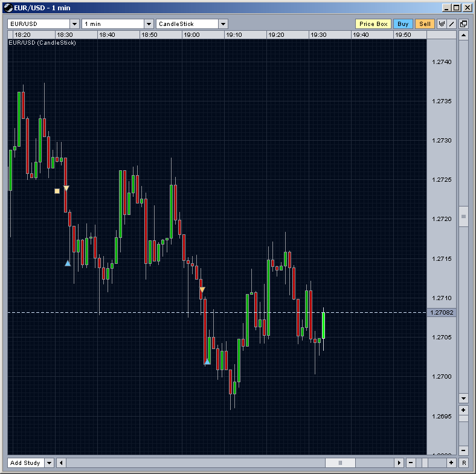476x474 pixels.
Task: Click the 18:30 time axis label
Action: pyautogui.click(x=65, y=34)
